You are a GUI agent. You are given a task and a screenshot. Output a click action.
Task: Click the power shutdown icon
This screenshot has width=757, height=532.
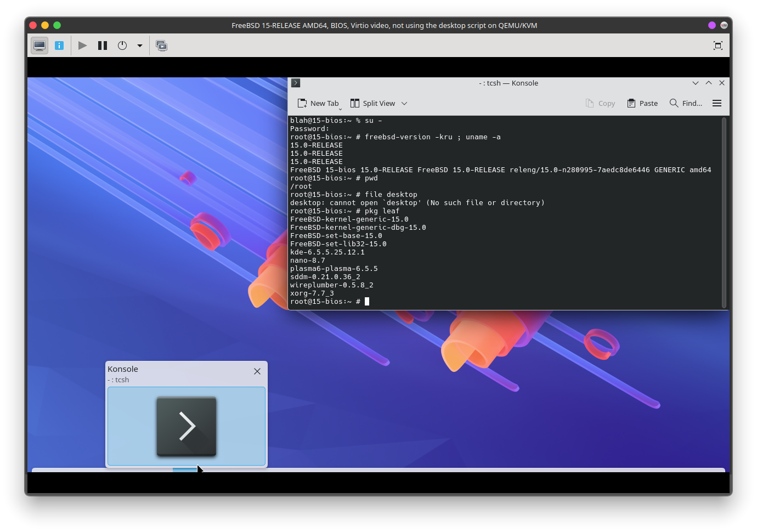(122, 46)
